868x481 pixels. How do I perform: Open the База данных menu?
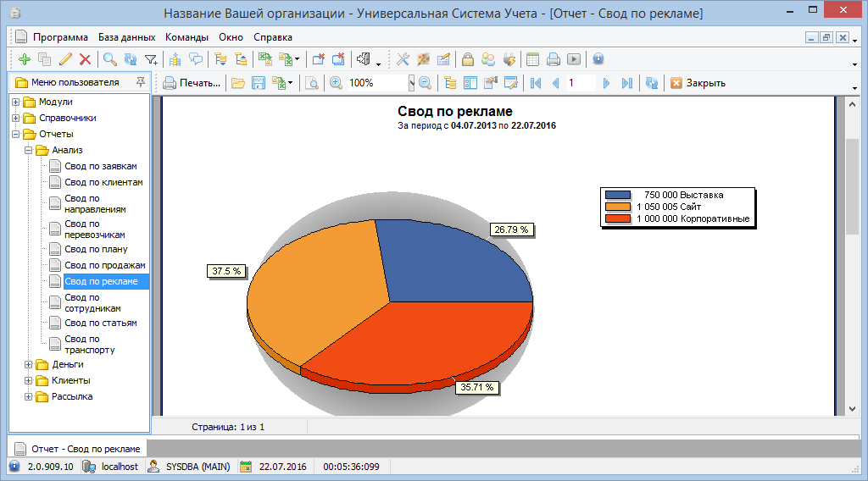(x=126, y=37)
